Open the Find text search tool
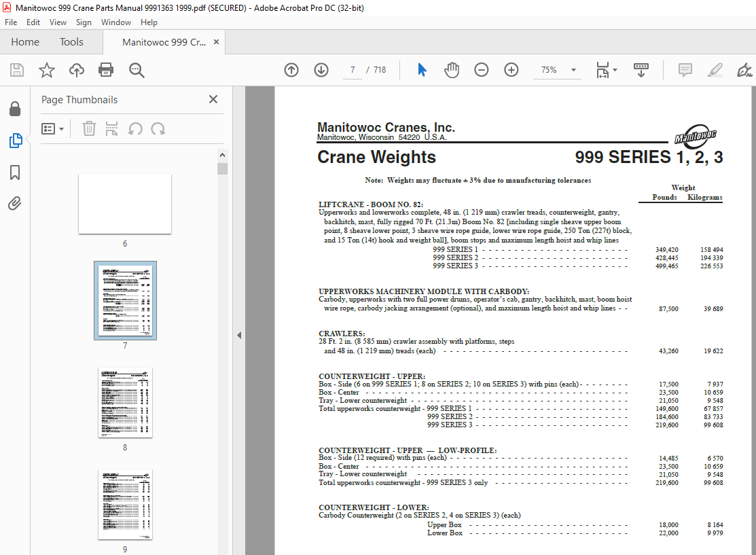Viewport: 756px width, 555px height. click(137, 70)
